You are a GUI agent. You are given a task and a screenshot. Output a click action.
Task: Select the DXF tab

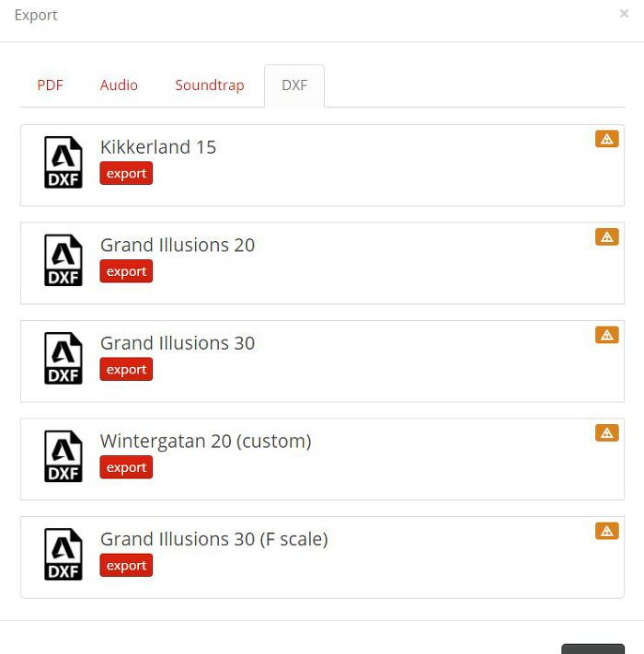tap(294, 86)
